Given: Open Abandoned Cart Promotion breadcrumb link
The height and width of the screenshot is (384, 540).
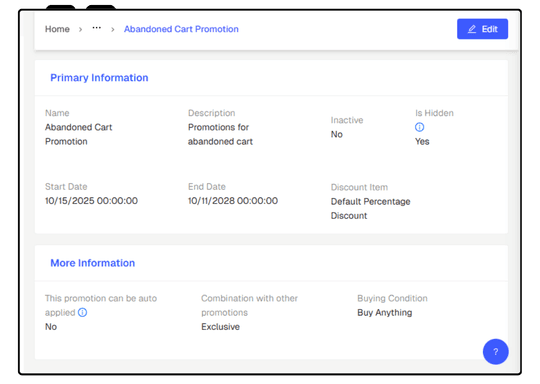Looking at the screenshot, I should (x=181, y=29).
